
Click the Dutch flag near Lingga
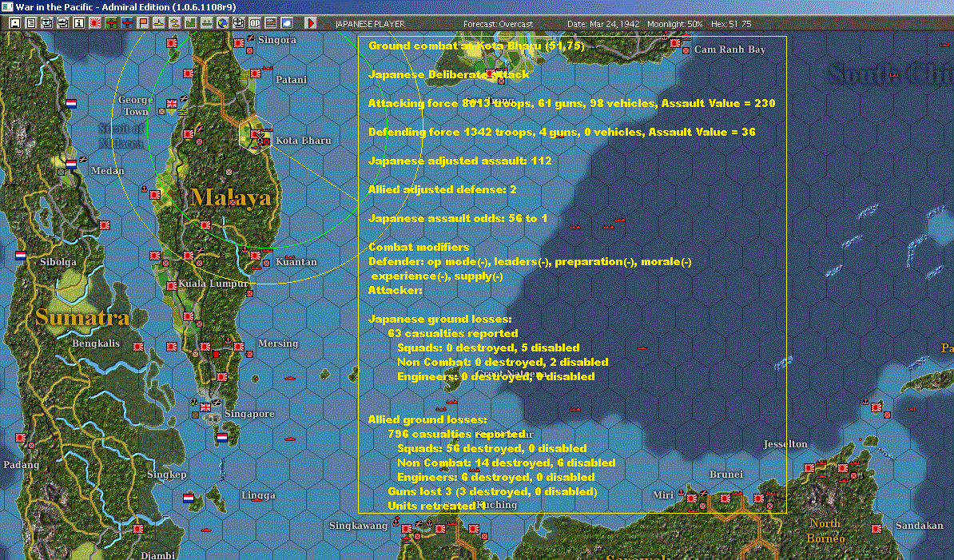[x=189, y=498]
